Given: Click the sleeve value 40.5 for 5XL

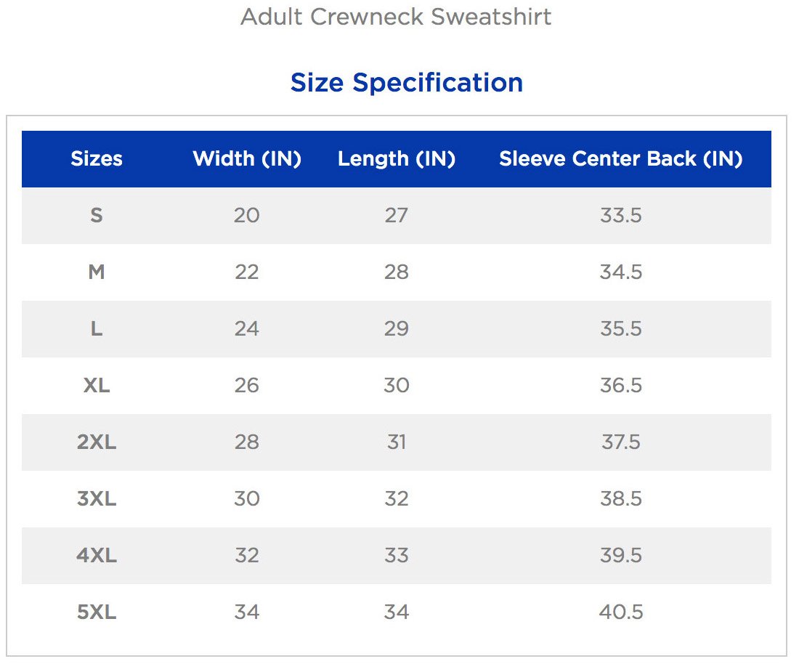Looking at the screenshot, I should [x=621, y=612].
